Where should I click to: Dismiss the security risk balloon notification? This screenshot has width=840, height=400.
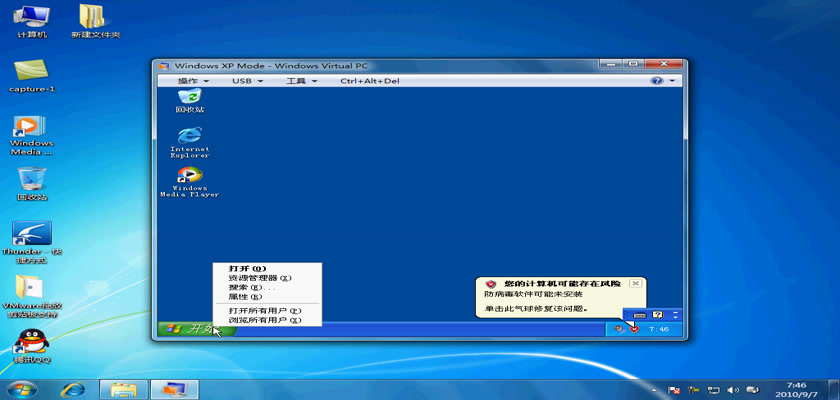tap(635, 284)
